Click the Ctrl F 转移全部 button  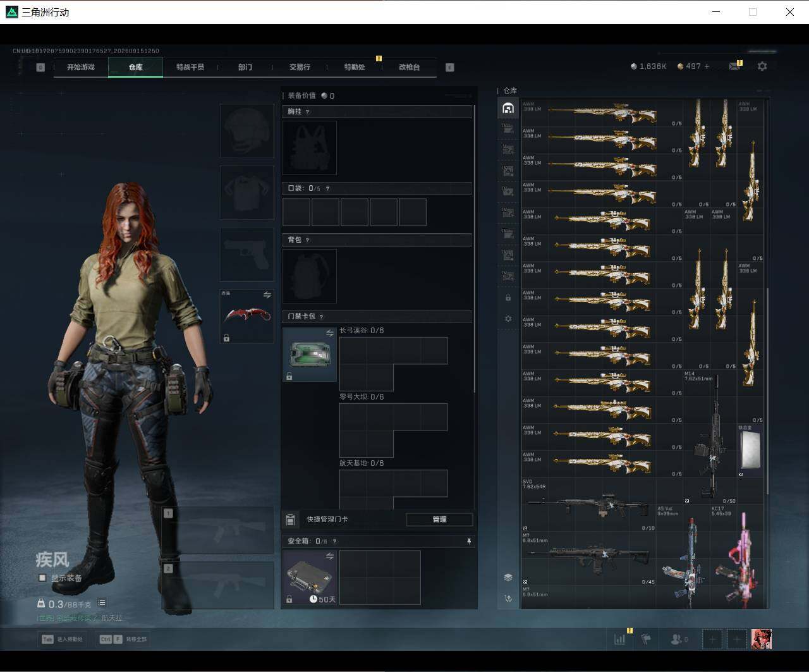123,639
